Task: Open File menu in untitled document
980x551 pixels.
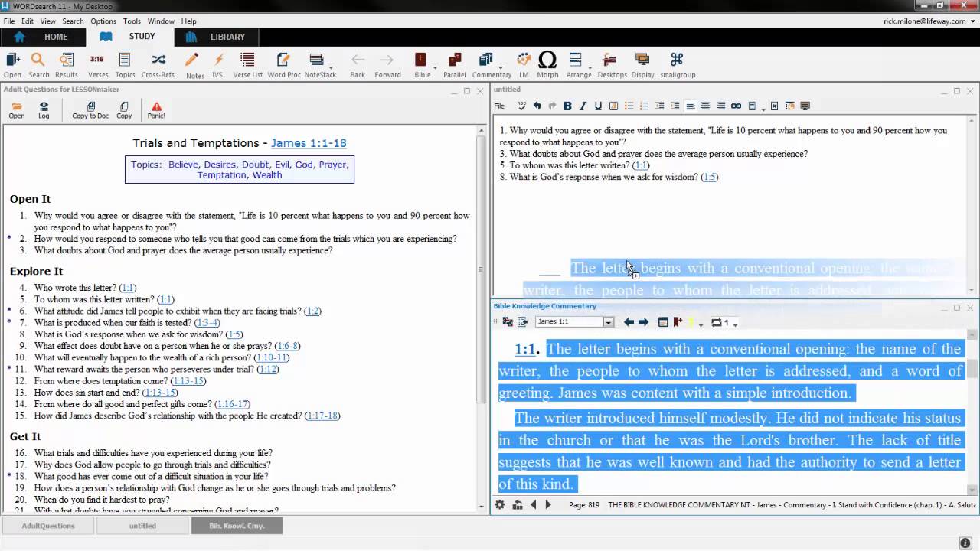Action: [499, 106]
